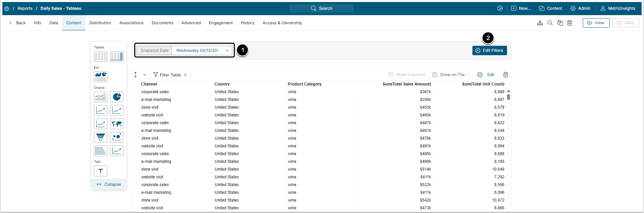The height and width of the screenshot is (213, 644).
Task: Add a world map chart widget
Action: point(117,124)
